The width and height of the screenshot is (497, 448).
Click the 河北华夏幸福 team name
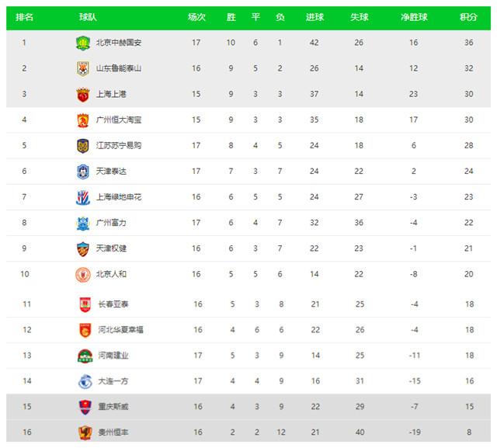(x=121, y=330)
